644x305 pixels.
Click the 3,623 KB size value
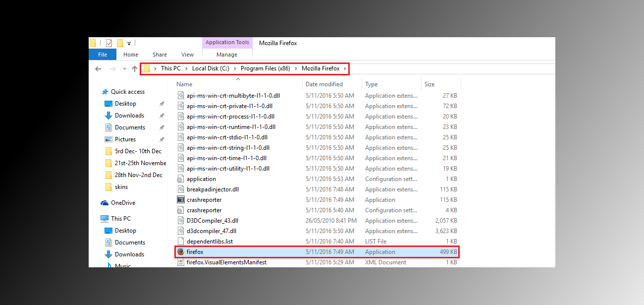(446, 231)
